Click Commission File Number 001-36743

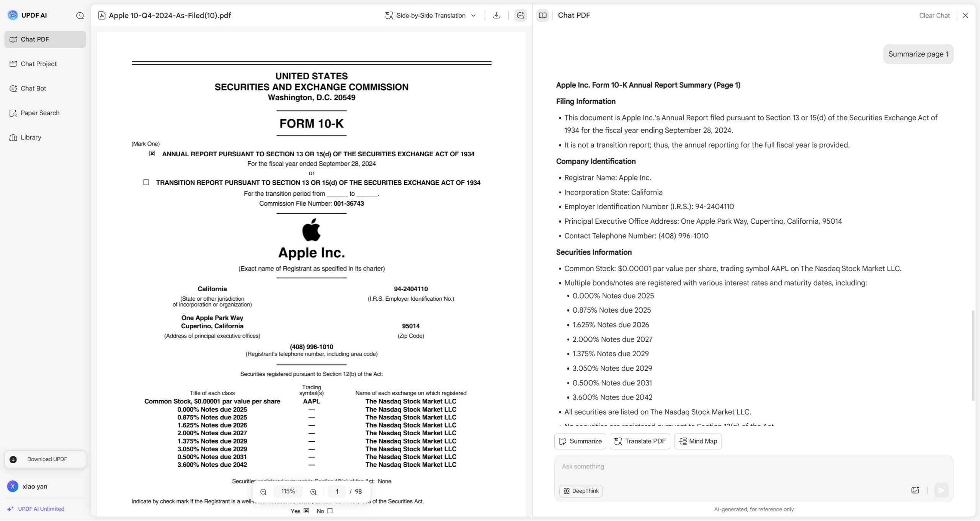pyautogui.click(x=312, y=204)
